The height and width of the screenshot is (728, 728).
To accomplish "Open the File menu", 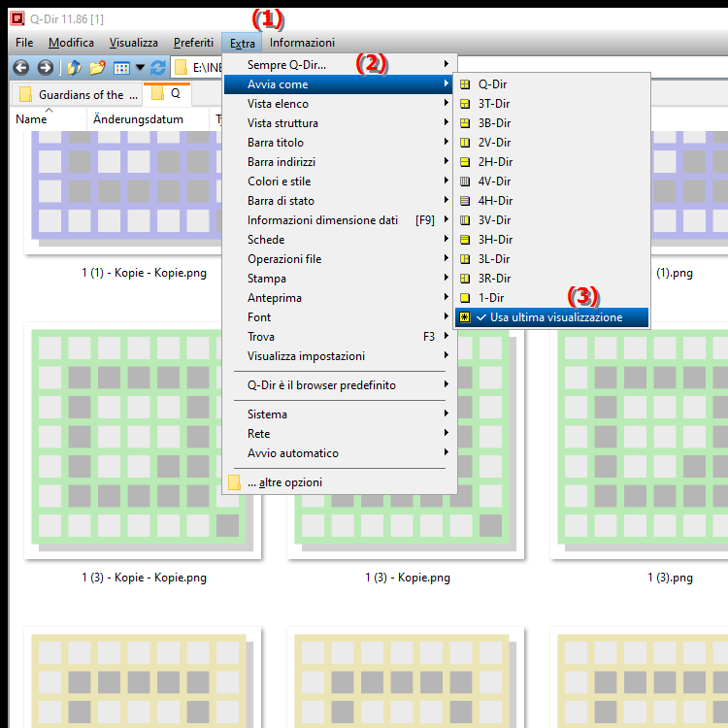I will tap(24, 43).
